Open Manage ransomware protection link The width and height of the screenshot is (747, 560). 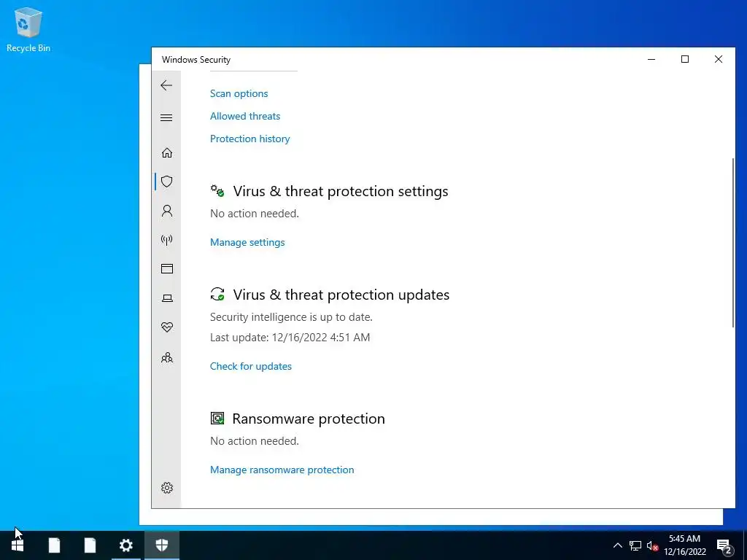pos(282,470)
